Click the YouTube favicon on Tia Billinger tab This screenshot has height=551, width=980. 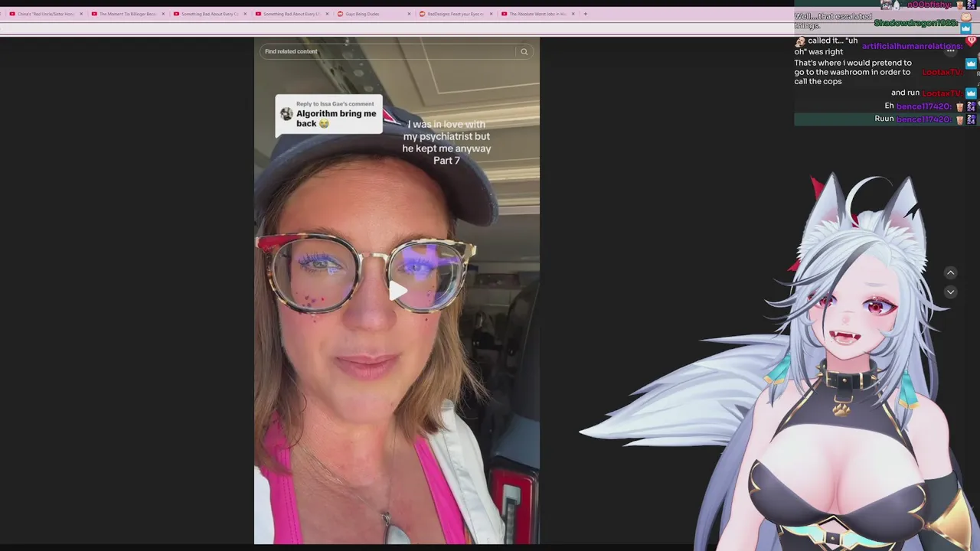pos(94,14)
